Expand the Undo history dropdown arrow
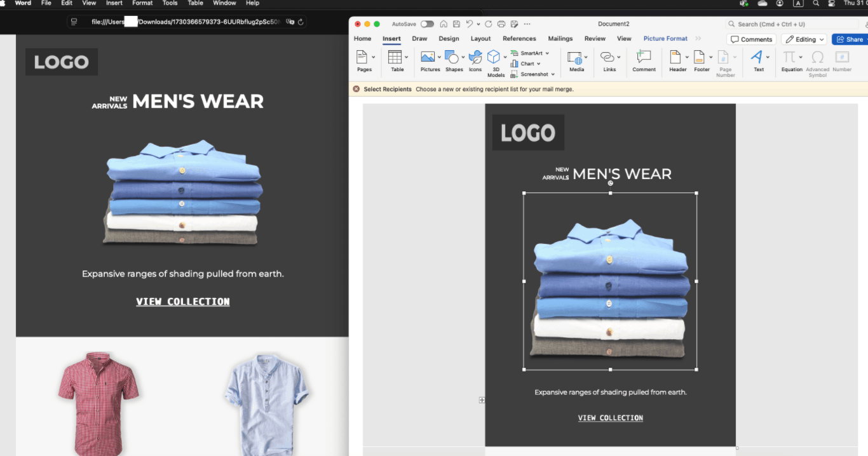Viewport: 868px width, 456px height. [478, 24]
